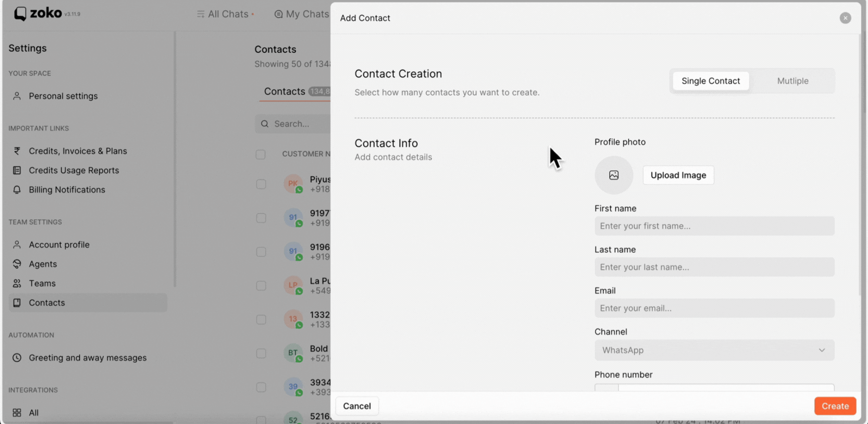The width and height of the screenshot is (868, 424).
Task: Tick the checkbox for the 9196 contact row
Action: [261, 252]
